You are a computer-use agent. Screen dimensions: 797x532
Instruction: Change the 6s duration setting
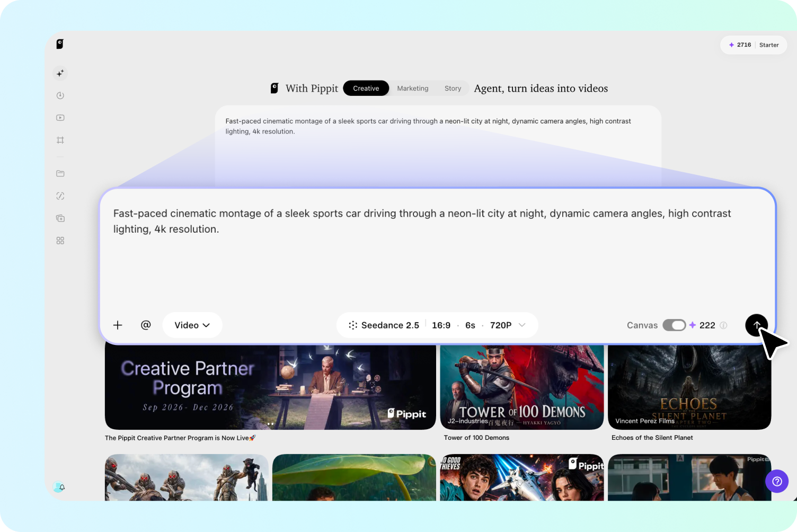click(470, 325)
